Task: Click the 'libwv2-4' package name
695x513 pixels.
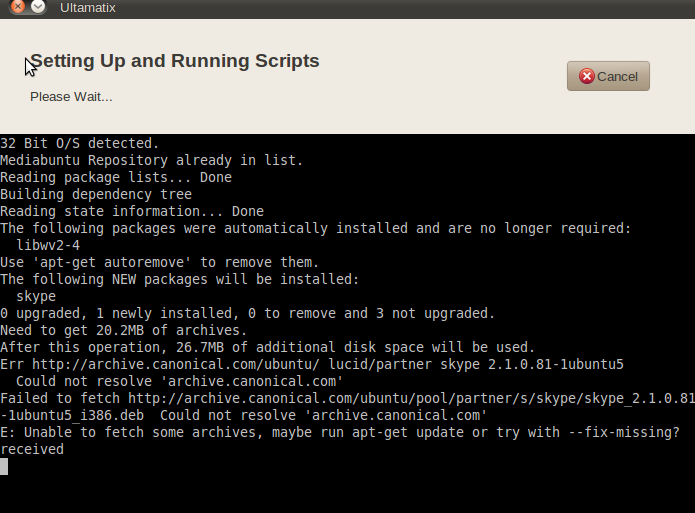Action: (x=48, y=245)
